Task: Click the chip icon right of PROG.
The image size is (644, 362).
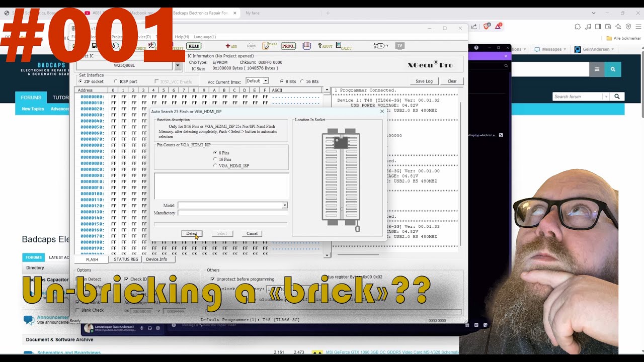Action: point(306,46)
